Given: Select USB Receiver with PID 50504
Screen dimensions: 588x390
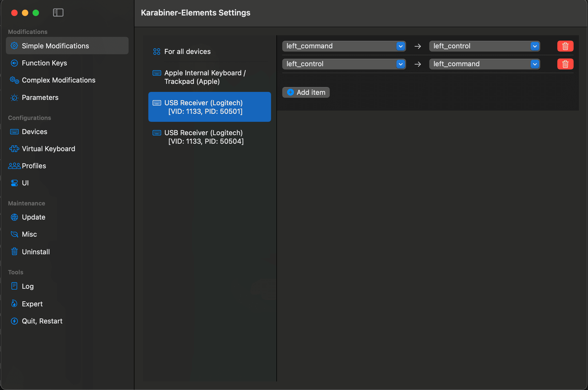Looking at the screenshot, I should (204, 137).
